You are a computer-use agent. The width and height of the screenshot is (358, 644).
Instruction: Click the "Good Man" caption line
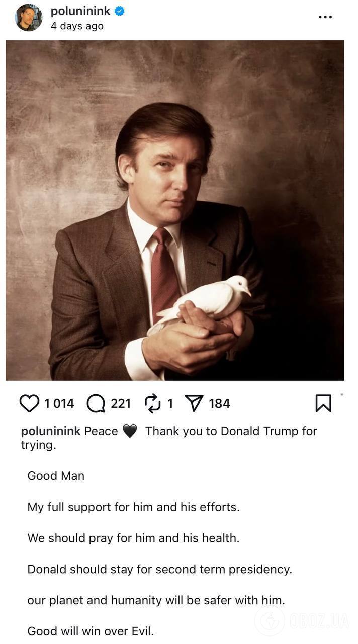(56, 476)
